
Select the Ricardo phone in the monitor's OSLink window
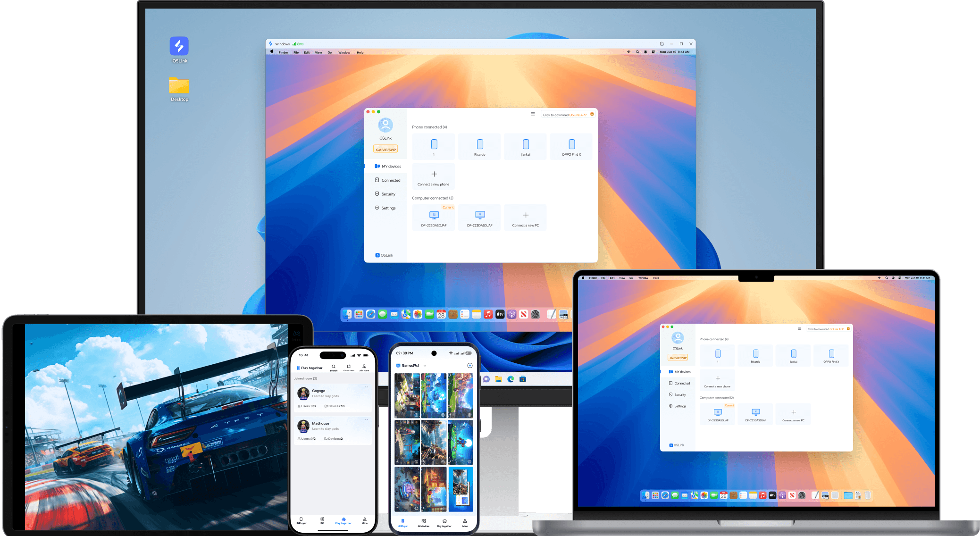(479, 147)
